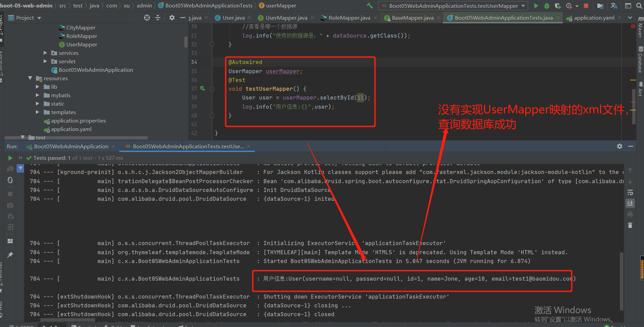Click the Restore layout icon in Run panel
Screen dimensions: 644x327
pos(10,241)
